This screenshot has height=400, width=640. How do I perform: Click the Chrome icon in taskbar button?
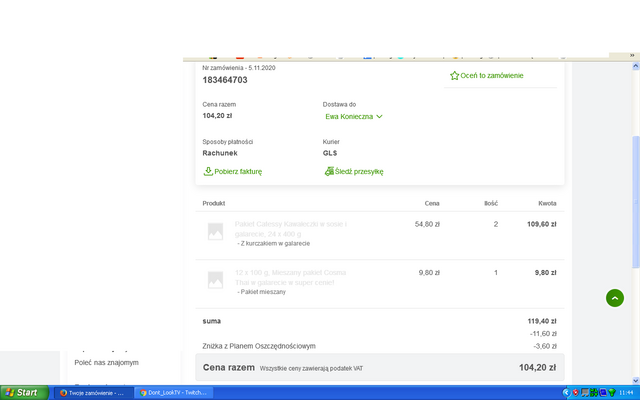coord(143,393)
